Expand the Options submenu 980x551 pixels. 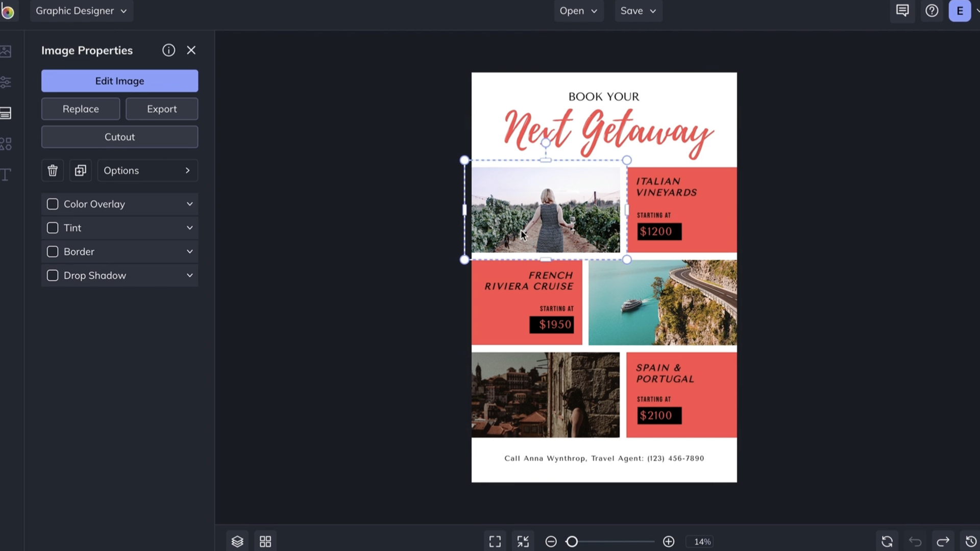[148, 170]
